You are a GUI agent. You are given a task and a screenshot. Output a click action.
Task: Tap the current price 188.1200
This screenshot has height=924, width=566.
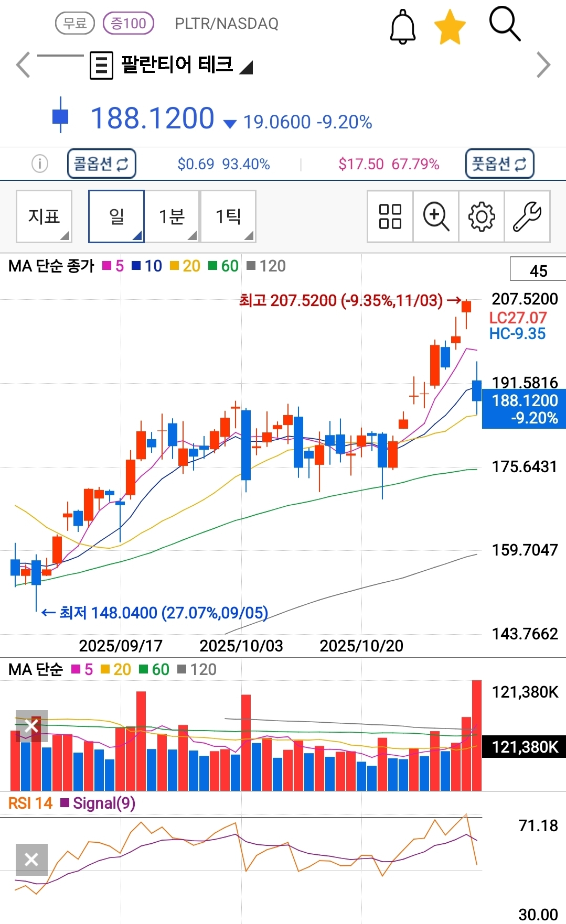pyautogui.click(x=153, y=118)
